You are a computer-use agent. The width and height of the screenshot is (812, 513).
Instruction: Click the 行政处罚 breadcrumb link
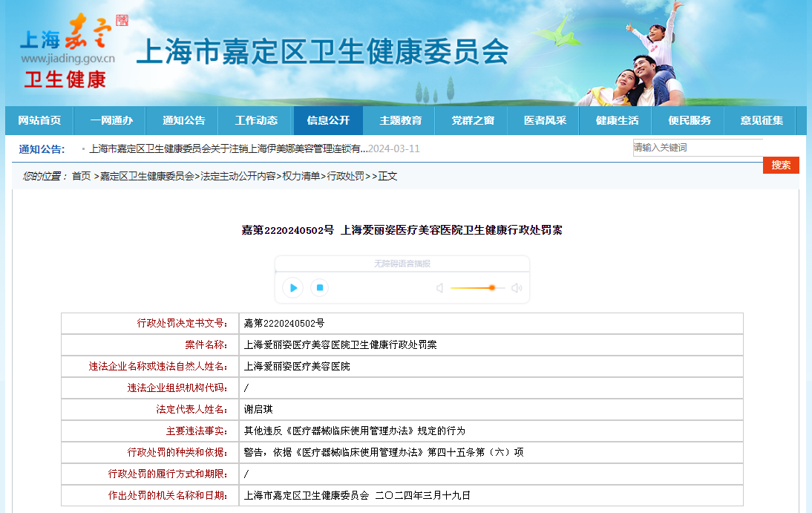coord(345,176)
